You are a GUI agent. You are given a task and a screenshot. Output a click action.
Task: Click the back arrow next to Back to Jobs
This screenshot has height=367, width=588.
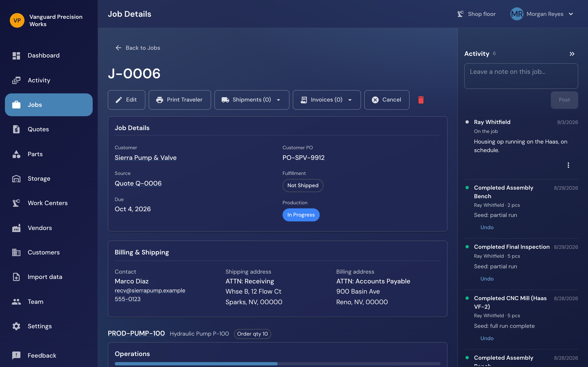pyautogui.click(x=118, y=48)
